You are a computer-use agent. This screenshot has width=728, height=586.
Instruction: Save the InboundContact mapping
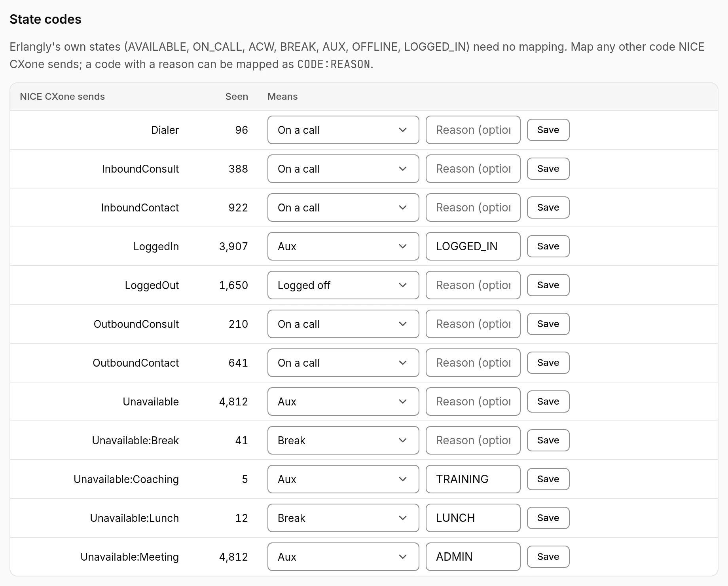point(548,207)
